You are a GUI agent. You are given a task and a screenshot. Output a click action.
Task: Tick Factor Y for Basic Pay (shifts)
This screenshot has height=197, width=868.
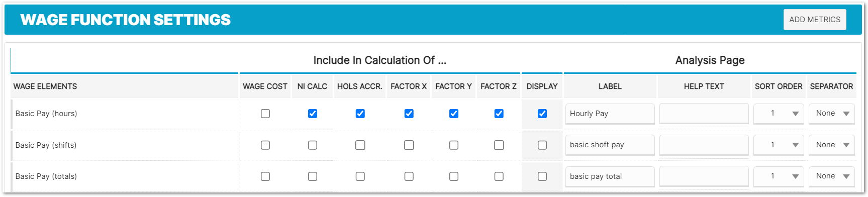(x=454, y=145)
